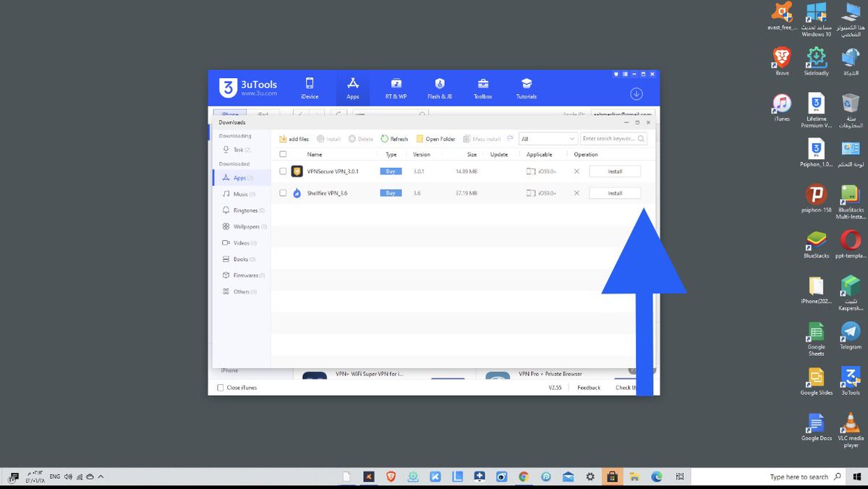The height and width of the screenshot is (489, 868).
Task: Click the search magnifier in Downloads keyword box
Action: [x=641, y=138]
